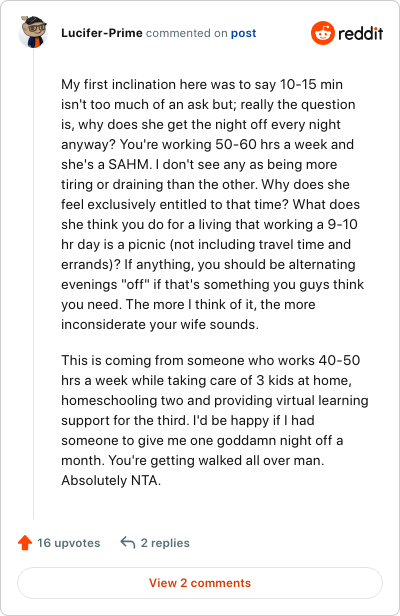Image resolution: width=400 pixels, height=616 pixels.
Task: Click the 'Absolutely NTA.' closing line
Action: pyautogui.click(x=111, y=480)
